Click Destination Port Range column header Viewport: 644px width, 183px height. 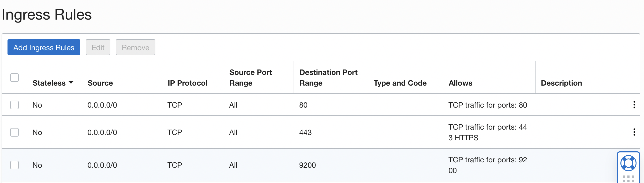pos(328,78)
